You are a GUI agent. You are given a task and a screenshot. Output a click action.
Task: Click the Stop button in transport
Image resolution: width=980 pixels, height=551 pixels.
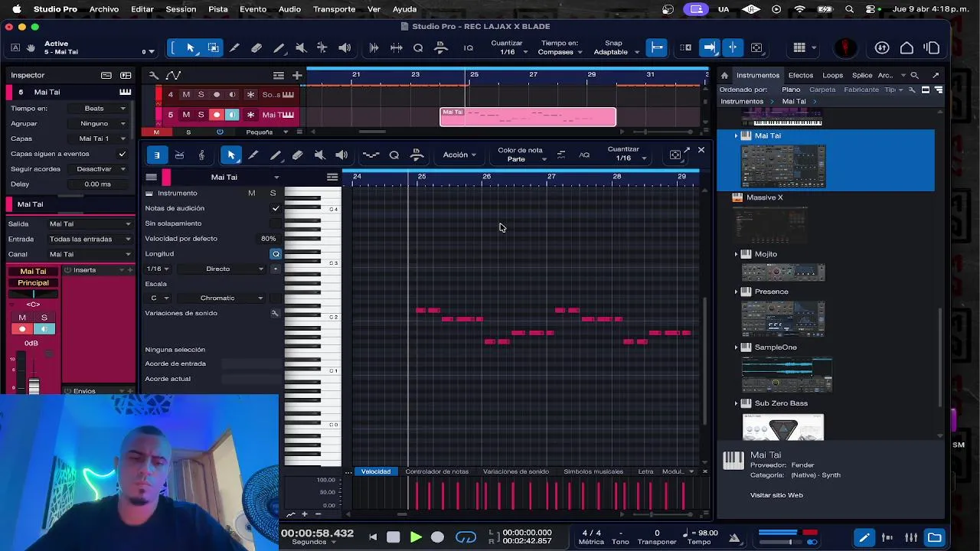point(394,537)
